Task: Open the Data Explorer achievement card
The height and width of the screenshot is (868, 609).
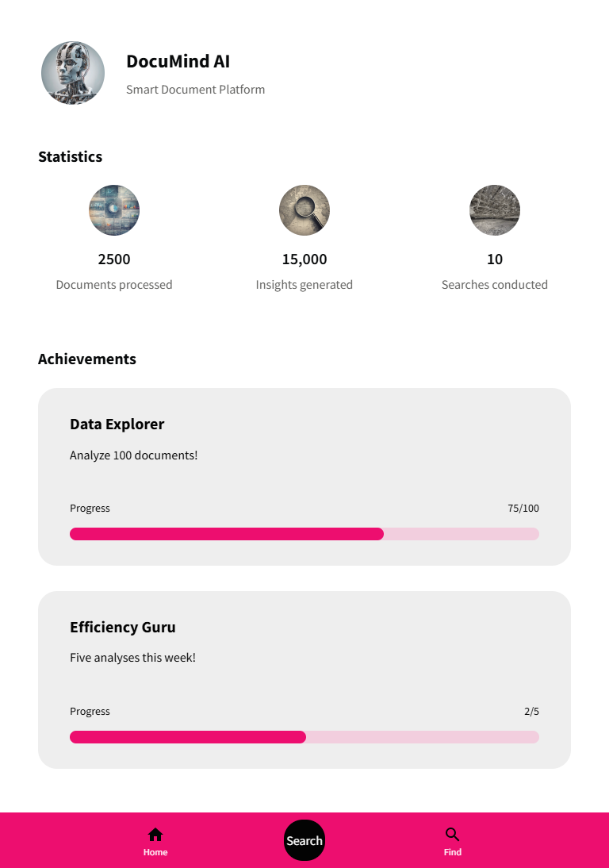Action: point(304,477)
